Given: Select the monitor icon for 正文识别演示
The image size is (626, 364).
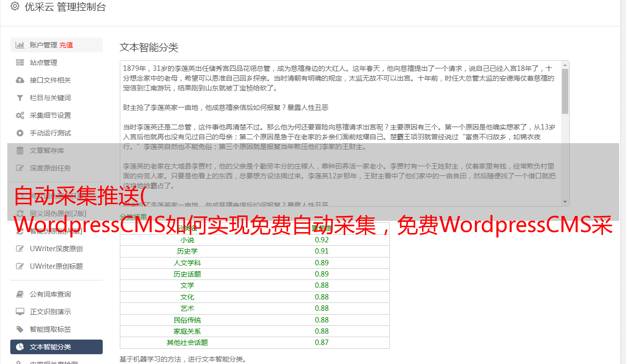Looking at the screenshot, I should [20, 312].
